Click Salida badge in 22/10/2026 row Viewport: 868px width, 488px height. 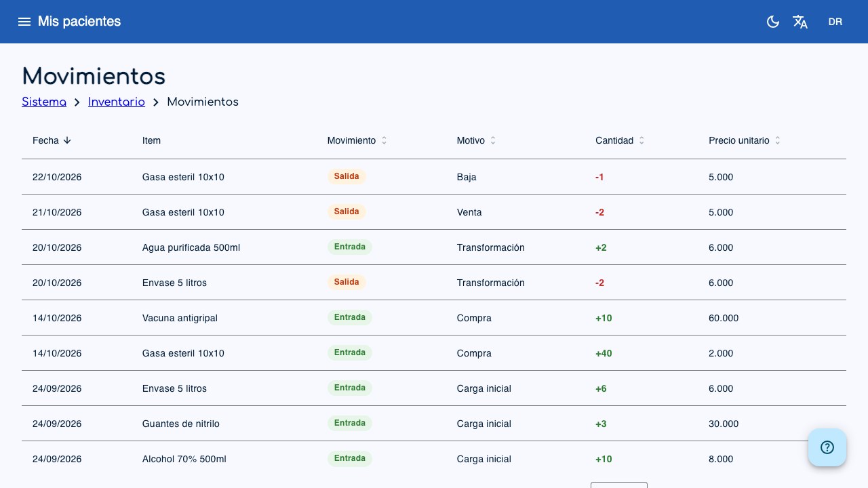(x=347, y=176)
